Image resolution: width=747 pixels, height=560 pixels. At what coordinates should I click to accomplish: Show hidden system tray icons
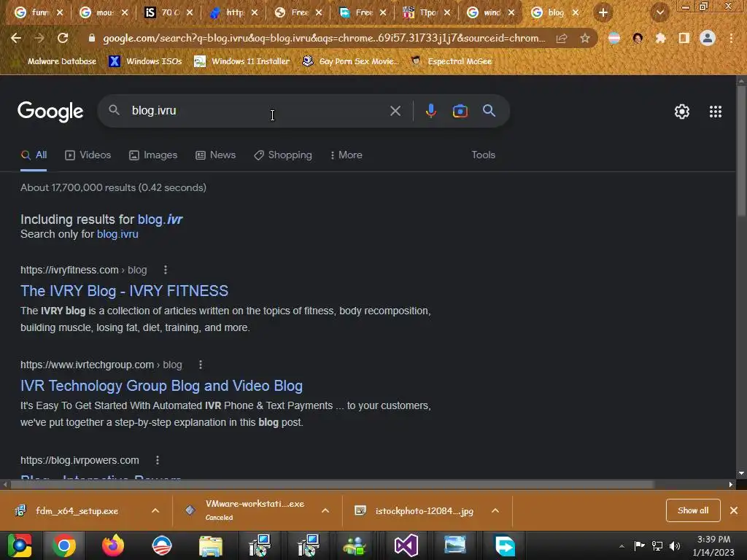(x=622, y=546)
